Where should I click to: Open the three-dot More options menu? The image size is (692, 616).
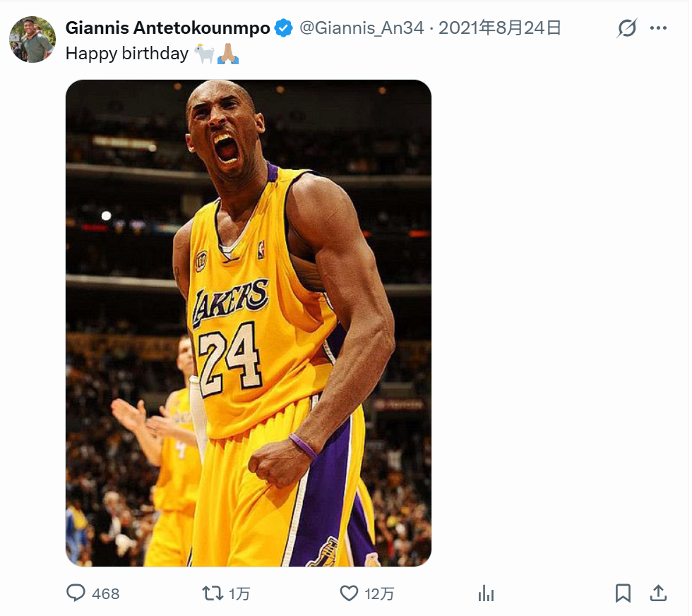tap(658, 28)
